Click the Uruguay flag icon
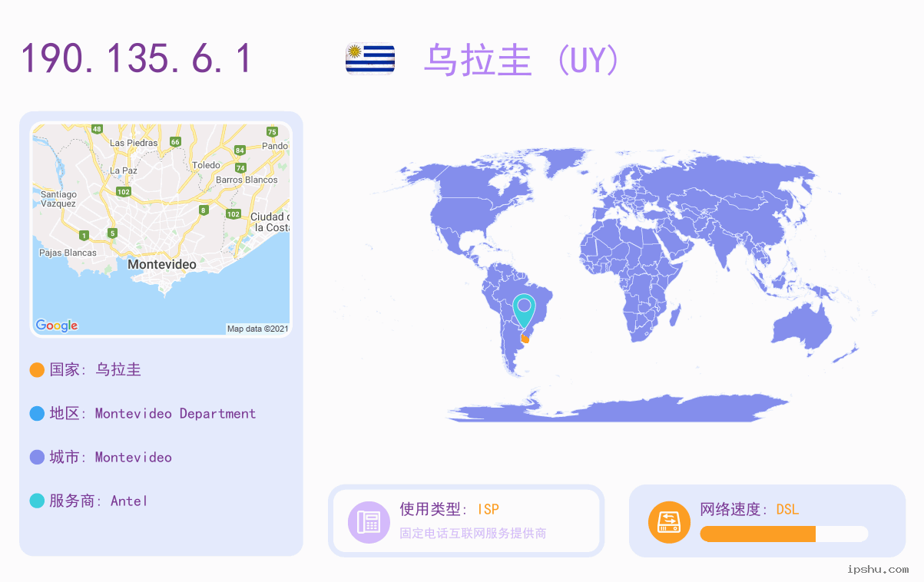The width and height of the screenshot is (924, 582). [370, 59]
